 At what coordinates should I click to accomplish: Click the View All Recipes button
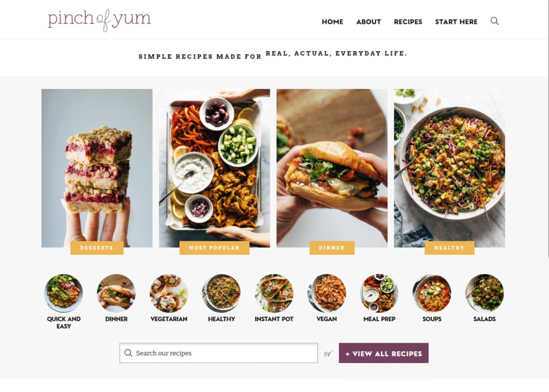pos(384,353)
